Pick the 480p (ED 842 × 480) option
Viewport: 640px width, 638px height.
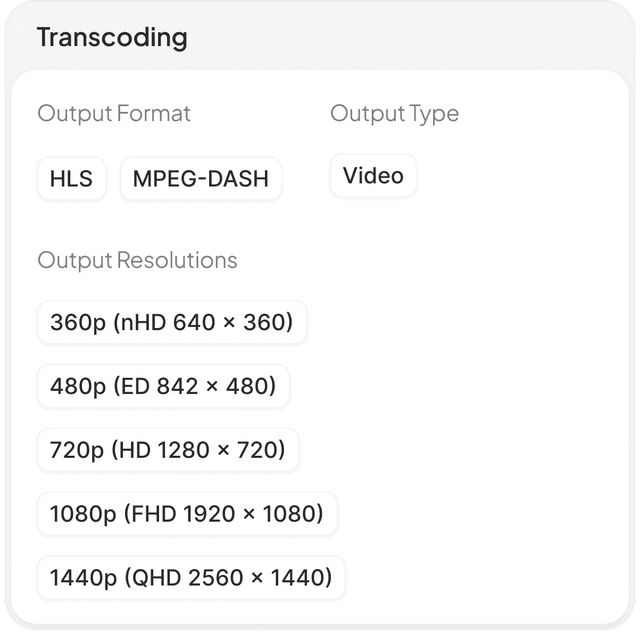tap(163, 386)
